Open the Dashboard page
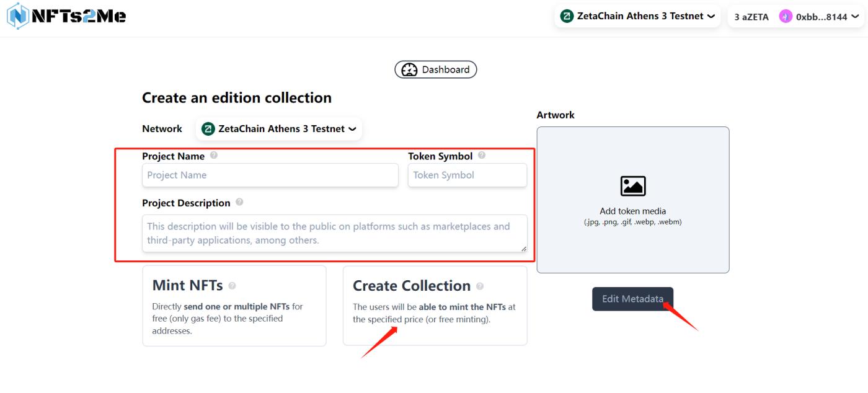 click(x=436, y=70)
